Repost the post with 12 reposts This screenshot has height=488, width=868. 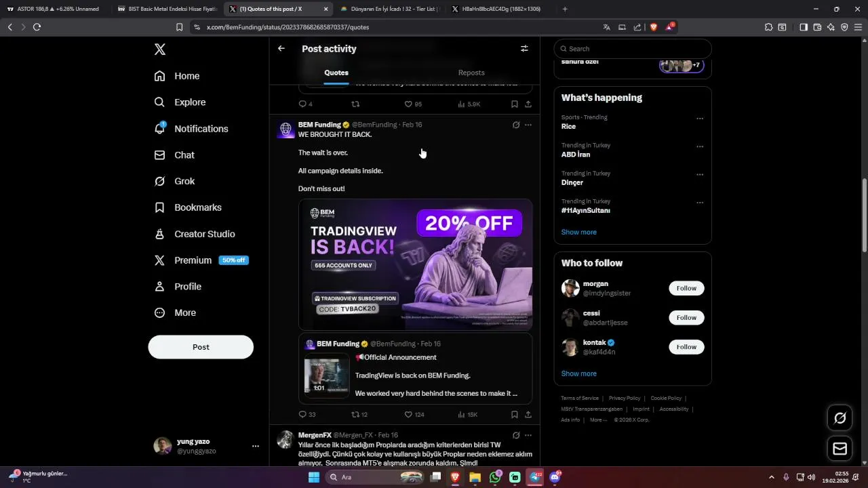[359, 414]
